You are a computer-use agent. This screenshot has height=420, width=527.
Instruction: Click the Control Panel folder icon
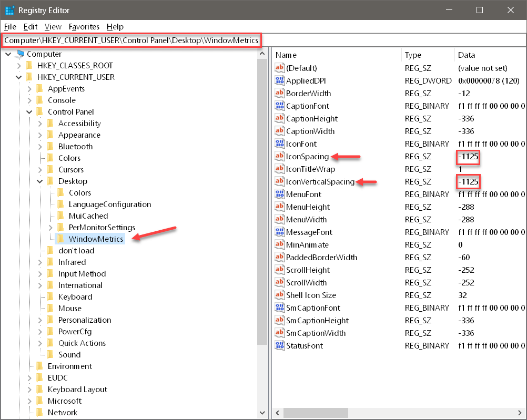click(39, 111)
